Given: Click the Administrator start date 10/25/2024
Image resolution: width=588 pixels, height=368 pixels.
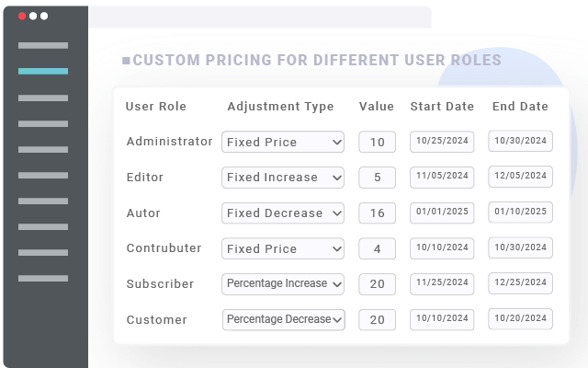Looking at the screenshot, I should (x=442, y=141).
